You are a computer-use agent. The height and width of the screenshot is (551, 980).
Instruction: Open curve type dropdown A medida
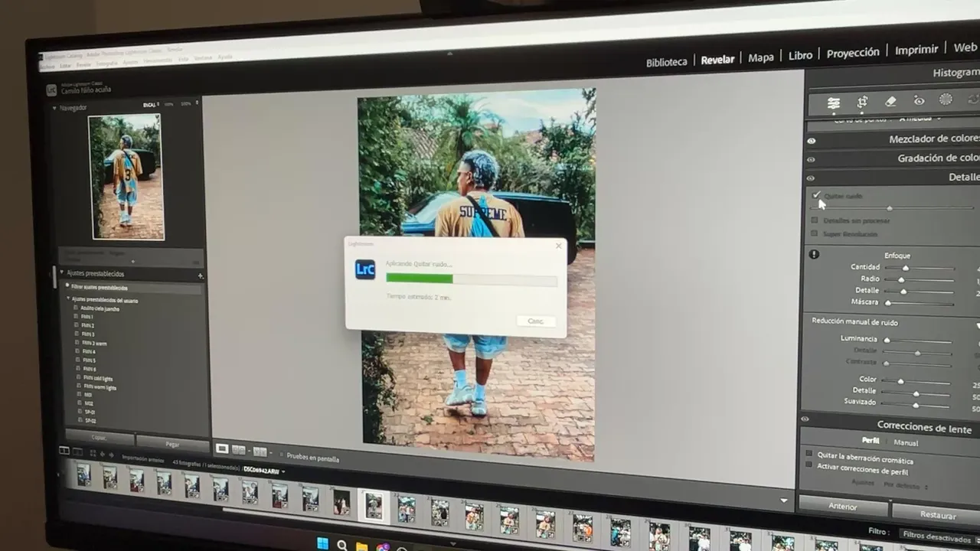point(920,119)
